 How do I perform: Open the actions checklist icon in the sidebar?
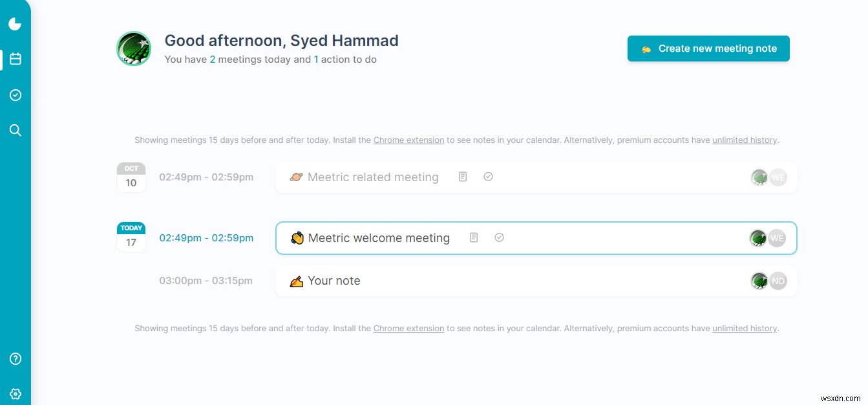click(x=15, y=95)
